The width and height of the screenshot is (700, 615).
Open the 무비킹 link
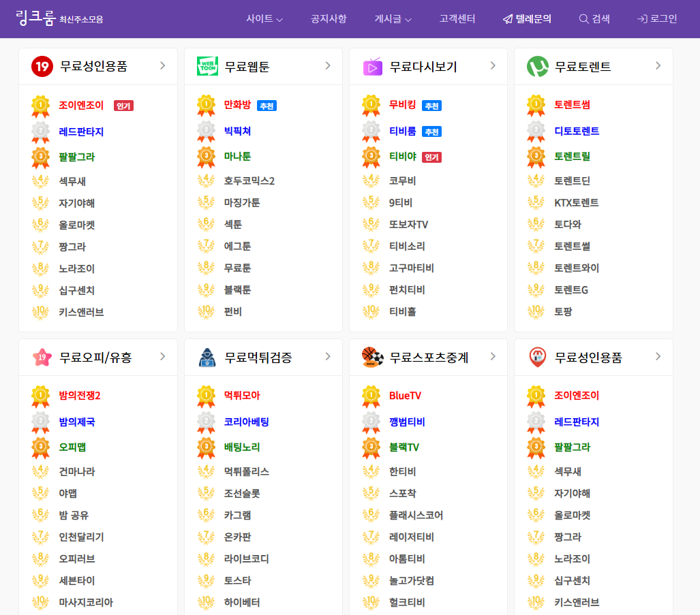[x=402, y=105]
